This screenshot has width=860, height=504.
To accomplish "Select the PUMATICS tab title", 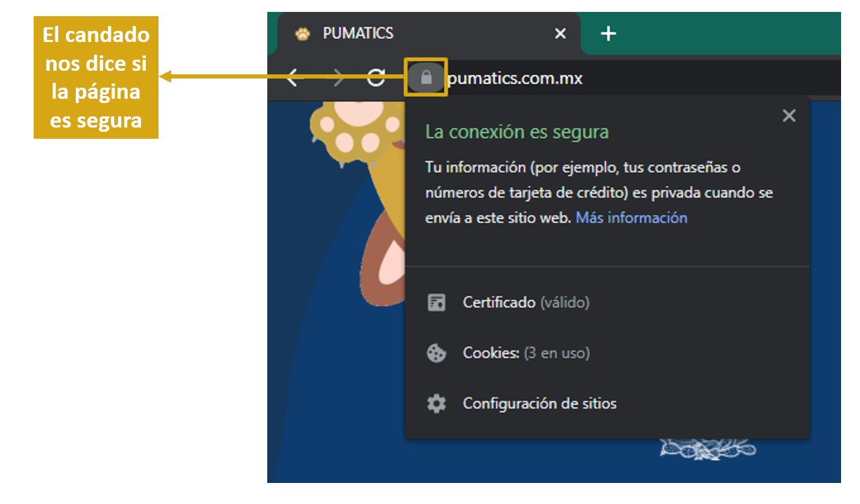I will pos(358,34).
